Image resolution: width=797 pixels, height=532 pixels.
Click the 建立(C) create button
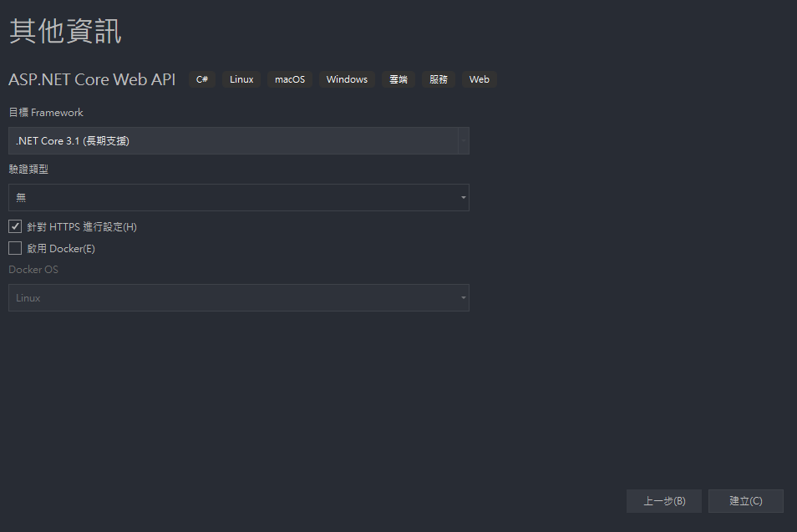(746, 501)
